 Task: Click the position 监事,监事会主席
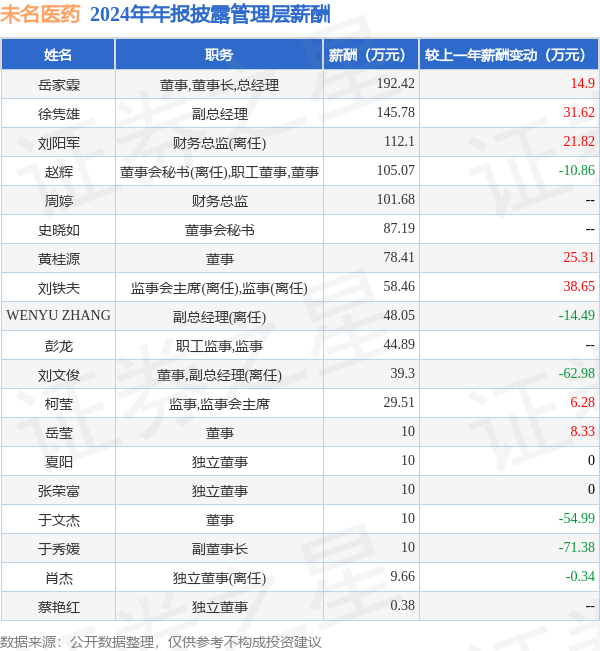tap(219, 404)
